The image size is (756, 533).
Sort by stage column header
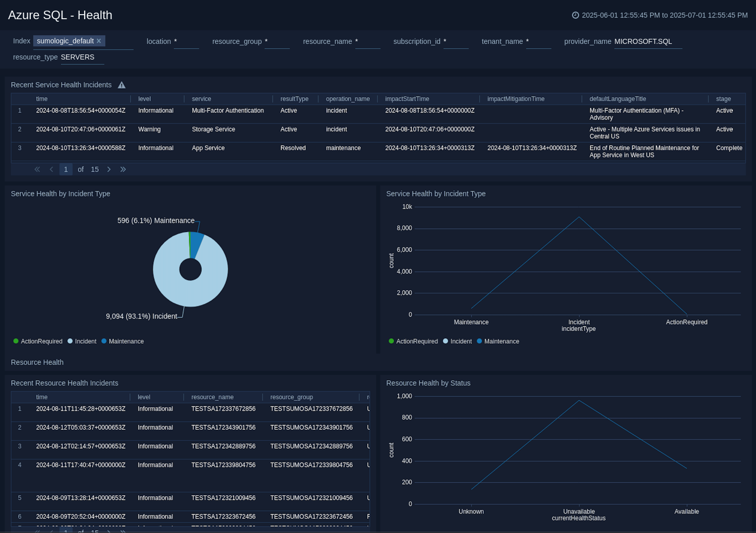(723, 99)
